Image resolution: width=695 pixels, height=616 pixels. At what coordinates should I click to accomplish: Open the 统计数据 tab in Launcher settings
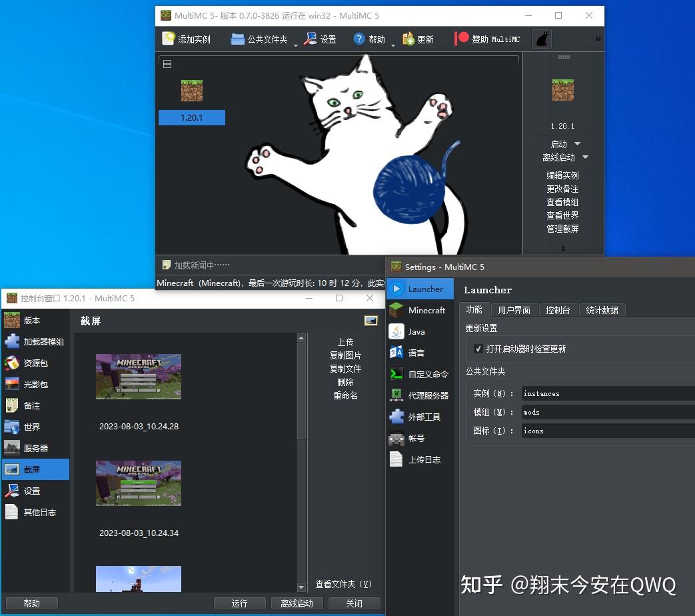(602, 309)
